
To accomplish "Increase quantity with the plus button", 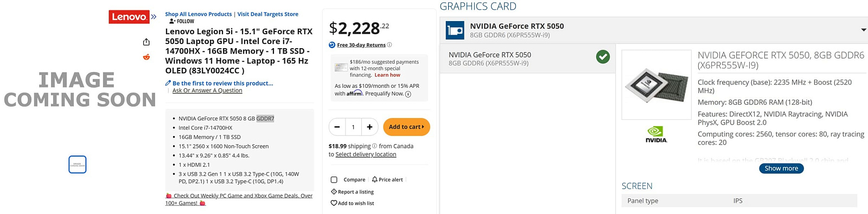I will coord(369,127).
